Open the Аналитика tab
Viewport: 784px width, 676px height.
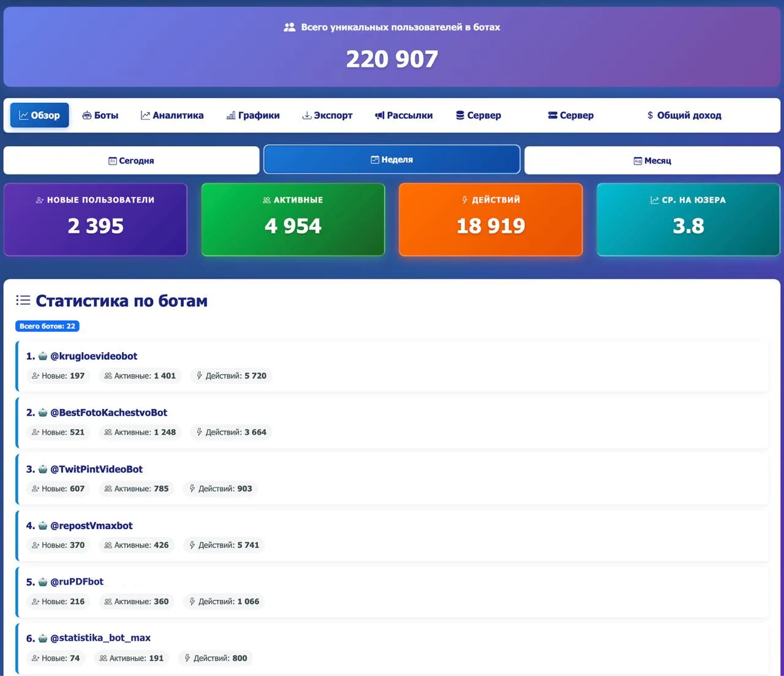(x=172, y=115)
